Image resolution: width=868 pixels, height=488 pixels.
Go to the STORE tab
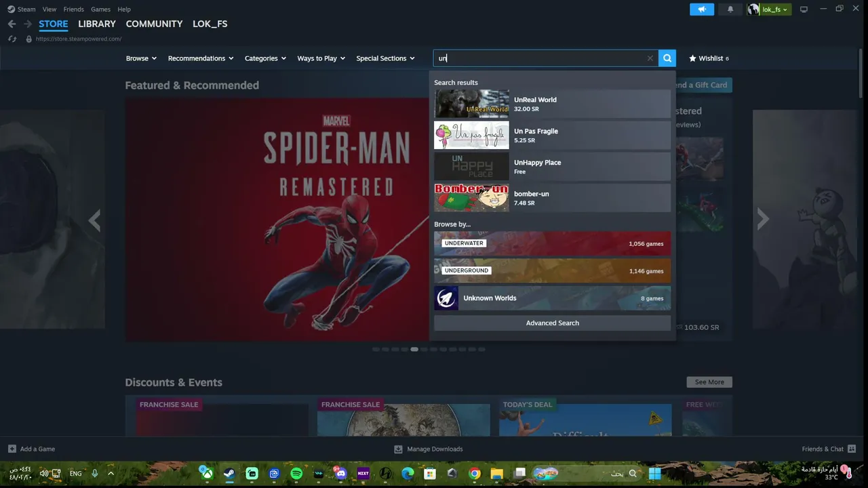pyautogui.click(x=54, y=24)
